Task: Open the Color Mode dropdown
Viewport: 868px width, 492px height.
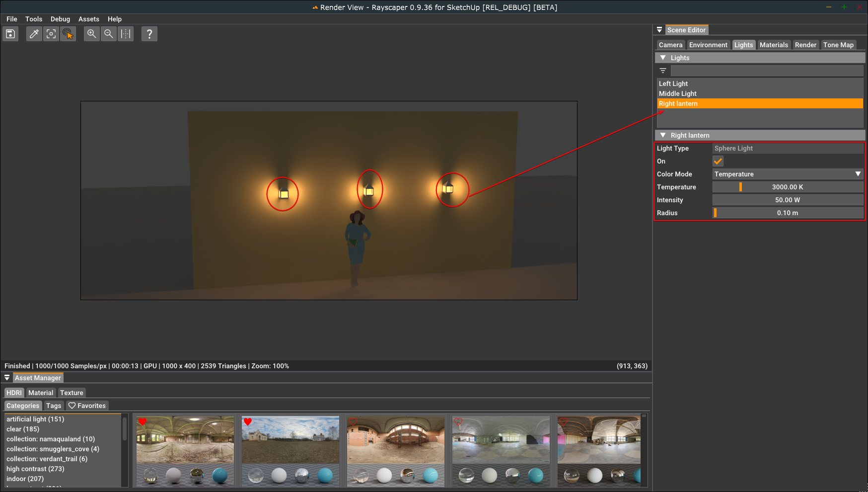Action: click(788, 174)
